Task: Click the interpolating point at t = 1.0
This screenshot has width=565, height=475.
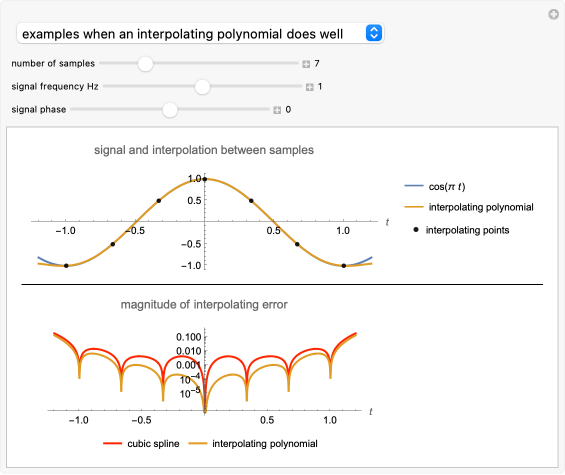Action: [344, 266]
